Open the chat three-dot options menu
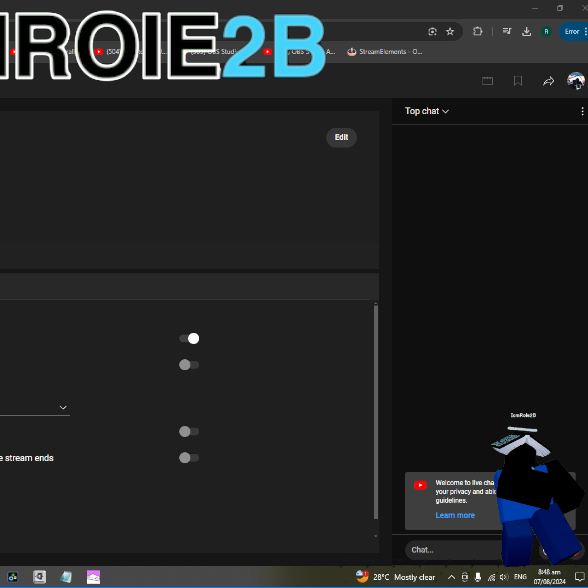This screenshot has height=588, width=588. (582, 111)
